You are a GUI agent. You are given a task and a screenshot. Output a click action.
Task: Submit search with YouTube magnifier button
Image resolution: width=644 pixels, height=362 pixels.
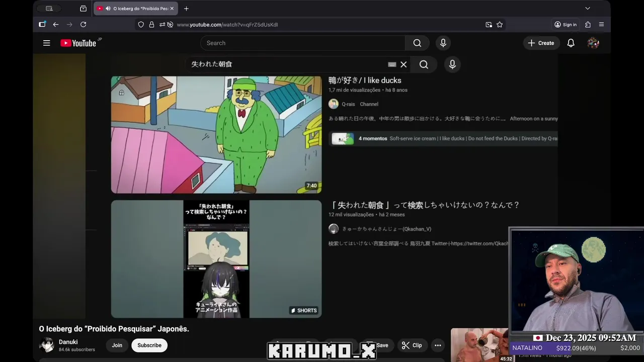click(417, 43)
